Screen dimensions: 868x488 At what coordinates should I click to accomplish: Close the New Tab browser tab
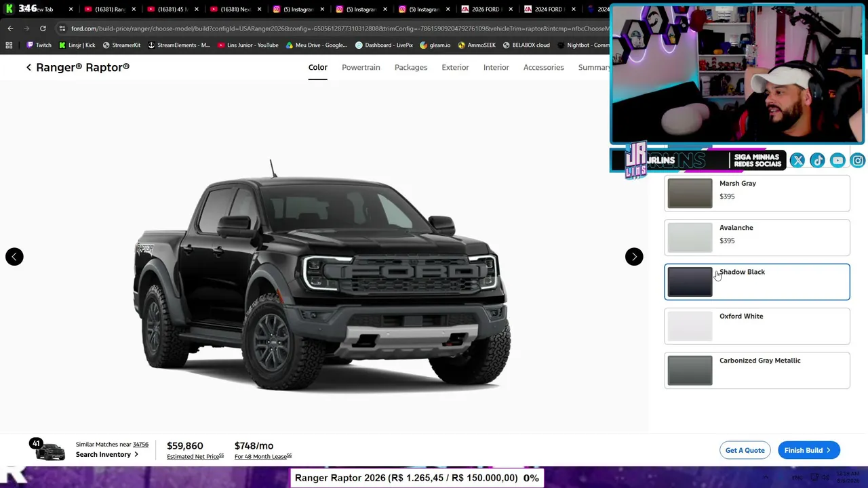pos(71,9)
